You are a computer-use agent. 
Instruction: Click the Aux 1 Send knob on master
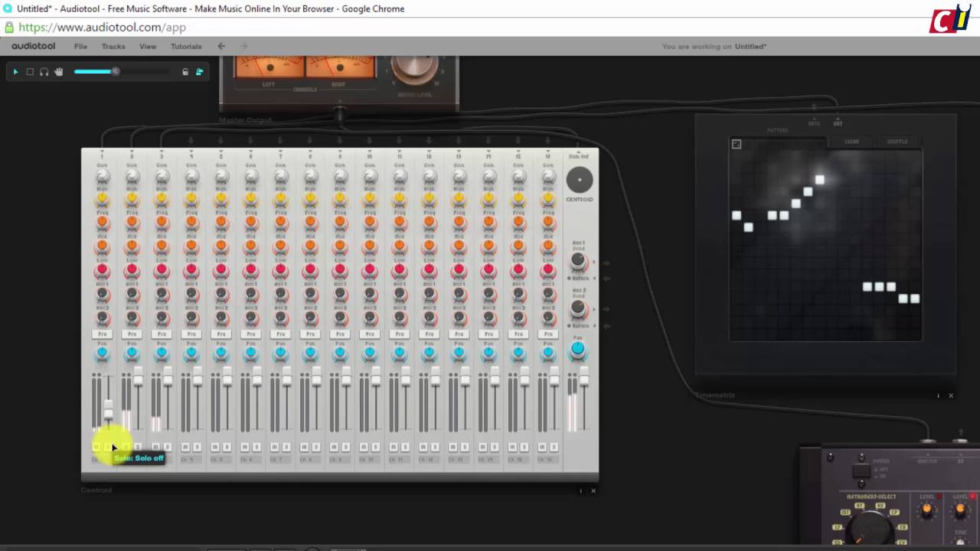pyautogui.click(x=579, y=262)
